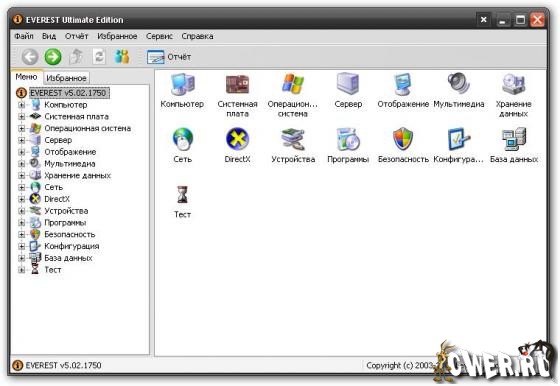Open the База данных large icon
Viewport: 560px width, 386px height.
click(514, 139)
